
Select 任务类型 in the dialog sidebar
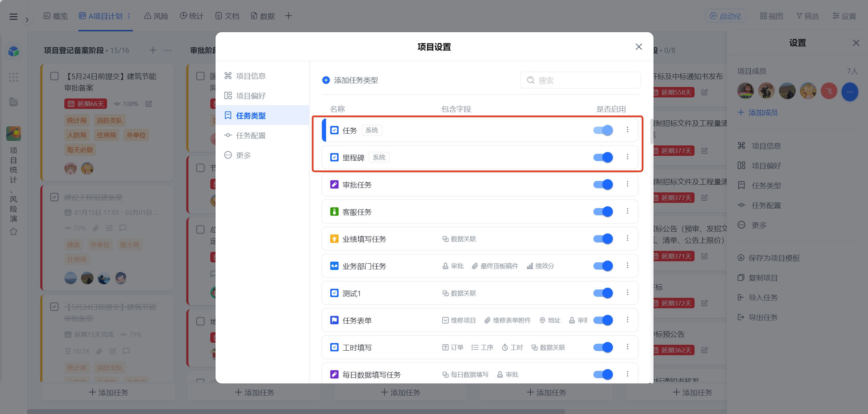click(x=262, y=116)
